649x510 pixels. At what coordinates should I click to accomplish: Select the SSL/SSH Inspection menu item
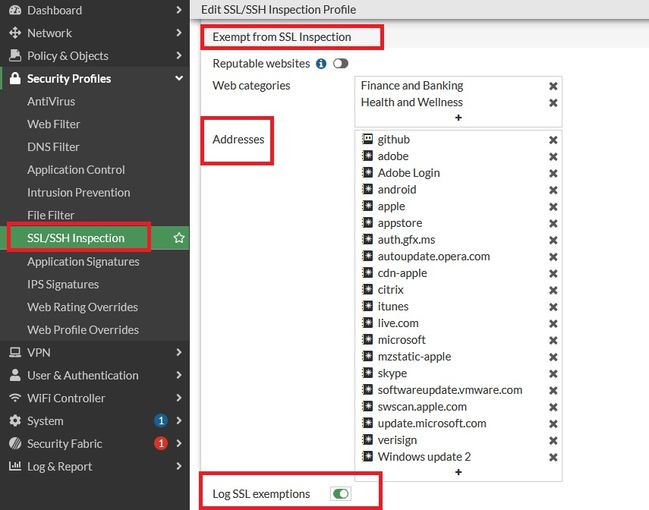point(76,238)
